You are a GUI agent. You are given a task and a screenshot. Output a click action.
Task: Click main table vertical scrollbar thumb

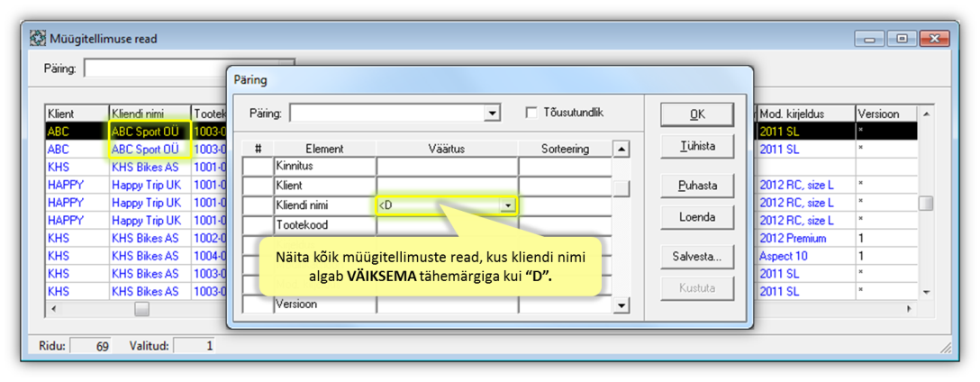pyautogui.click(x=926, y=204)
